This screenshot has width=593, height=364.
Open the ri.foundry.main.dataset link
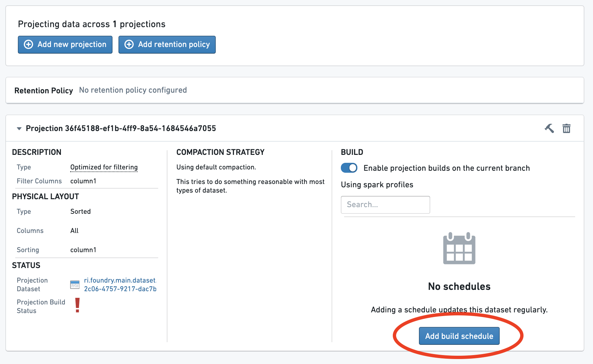pyautogui.click(x=120, y=285)
